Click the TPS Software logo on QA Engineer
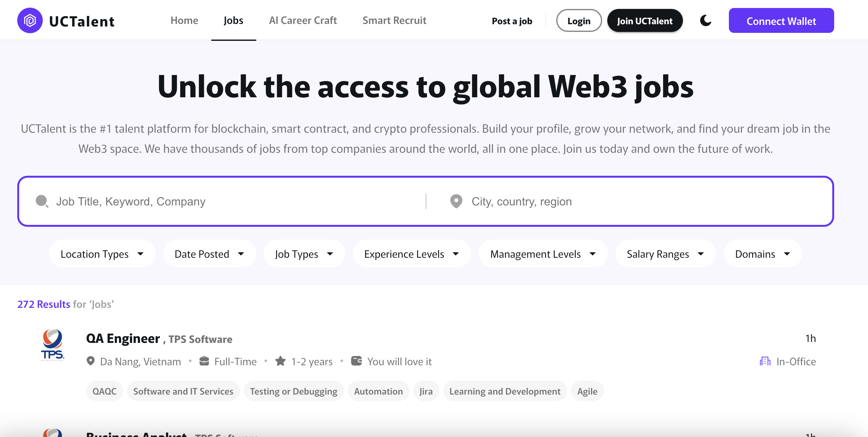Image resolution: width=868 pixels, height=437 pixels. click(53, 345)
